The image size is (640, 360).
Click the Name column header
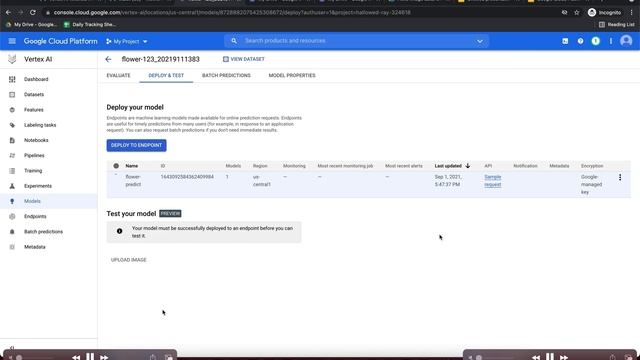click(x=131, y=166)
